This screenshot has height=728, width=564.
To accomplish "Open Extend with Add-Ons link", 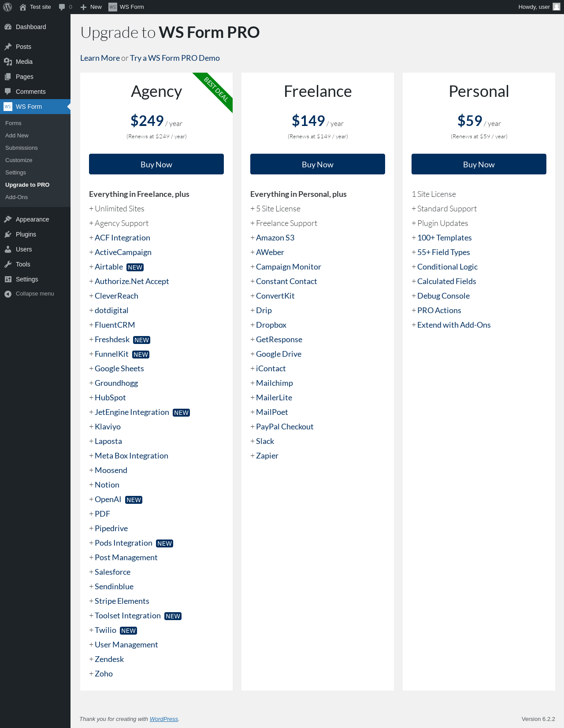I will click(x=454, y=325).
